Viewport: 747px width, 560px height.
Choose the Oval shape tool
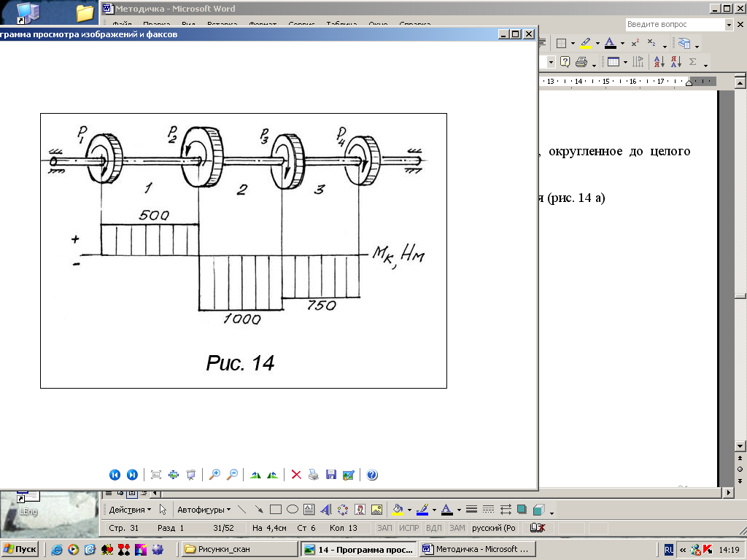point(292,510)
